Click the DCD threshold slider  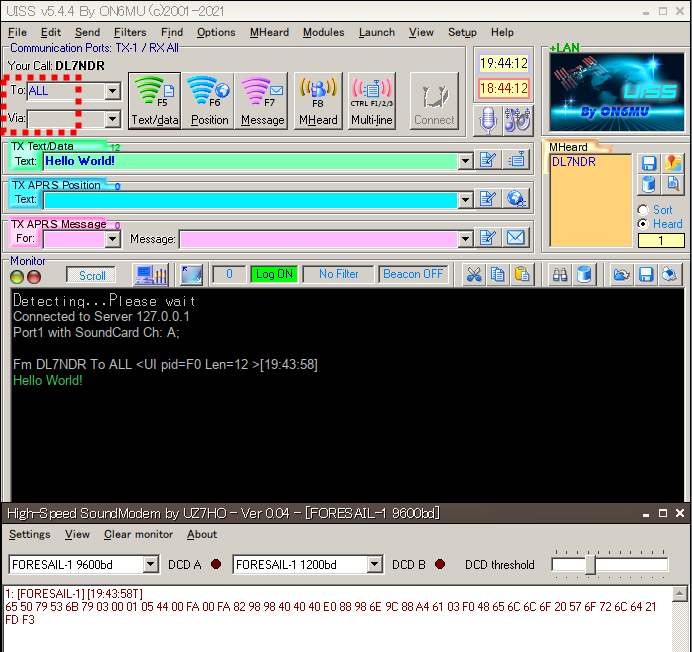[591, 565]
